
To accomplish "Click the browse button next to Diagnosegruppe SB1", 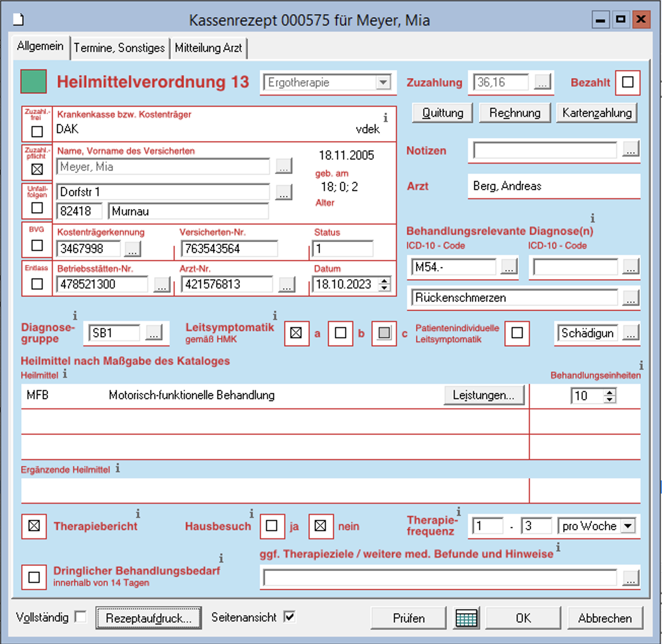I will pyautogui.click(x=154, y=333).
